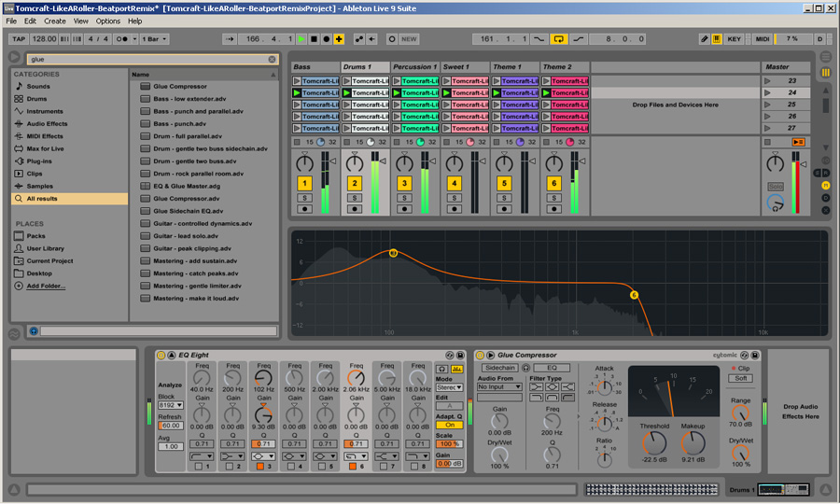840x504 pixels.
Task: Launch scene 24 from the Master track
Action: [768, 93]
